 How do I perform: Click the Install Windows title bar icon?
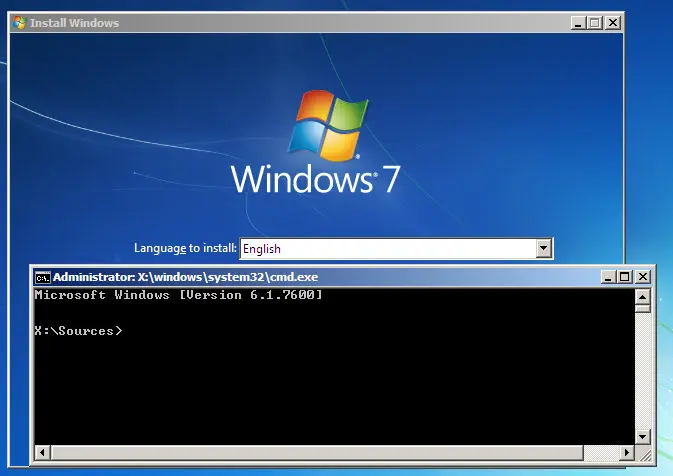(20, 22)
